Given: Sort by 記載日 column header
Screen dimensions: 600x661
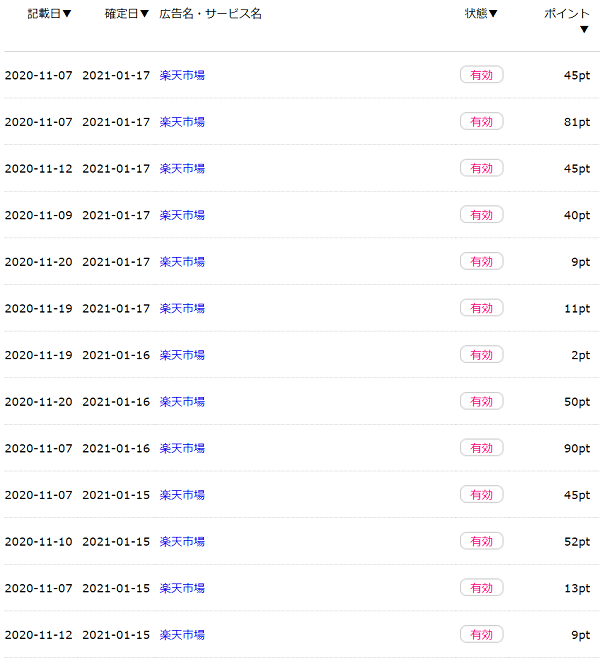Looking at the screenshot, I should click(49, 14).
